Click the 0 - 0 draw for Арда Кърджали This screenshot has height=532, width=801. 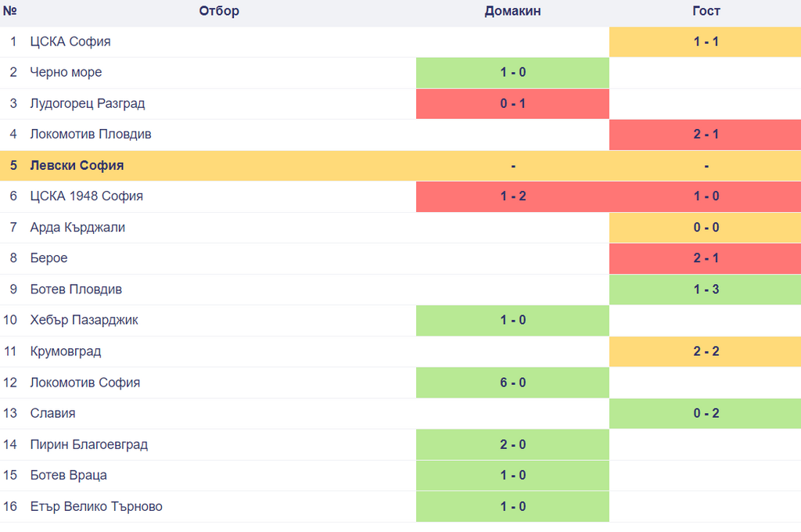pyautogui.click(x=706, y=228)
